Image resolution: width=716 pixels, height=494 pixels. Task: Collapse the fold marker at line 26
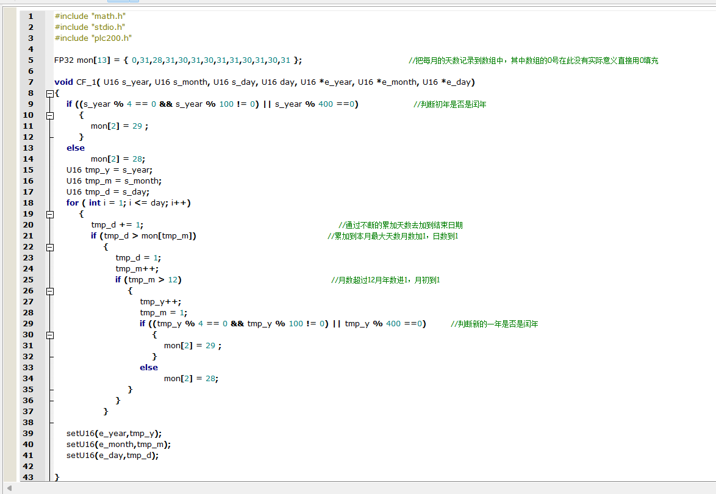50,291
